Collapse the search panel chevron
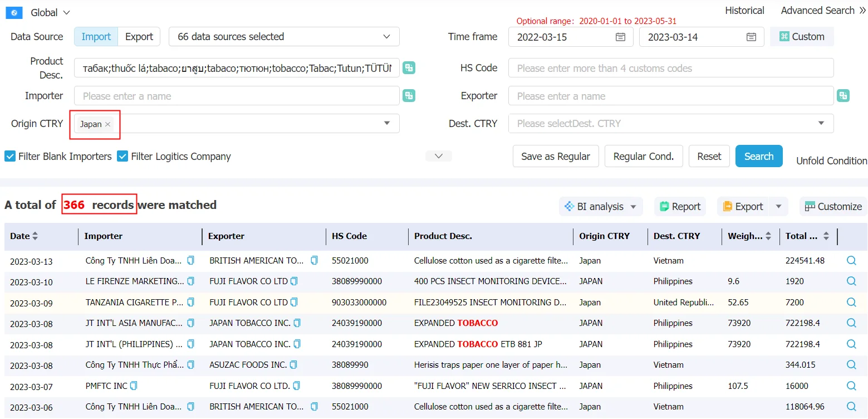The height and width of the screenshot is (419, 868). [x=439, y=156]
